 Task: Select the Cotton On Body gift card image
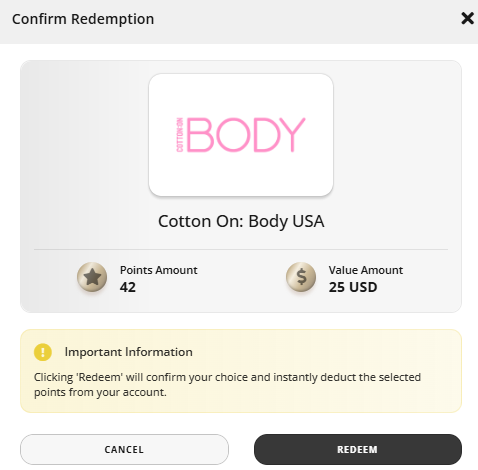241,135
